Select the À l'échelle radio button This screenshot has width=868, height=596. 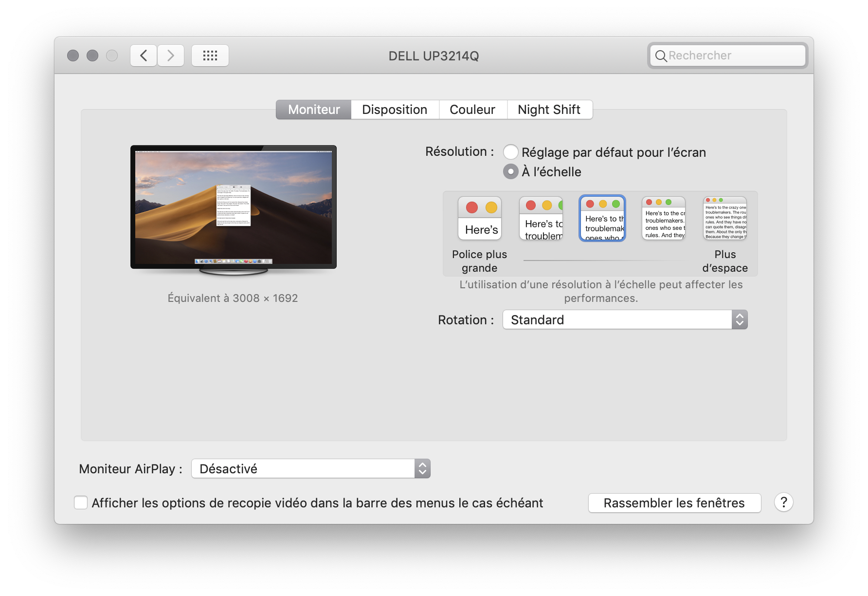pos(511,171)
